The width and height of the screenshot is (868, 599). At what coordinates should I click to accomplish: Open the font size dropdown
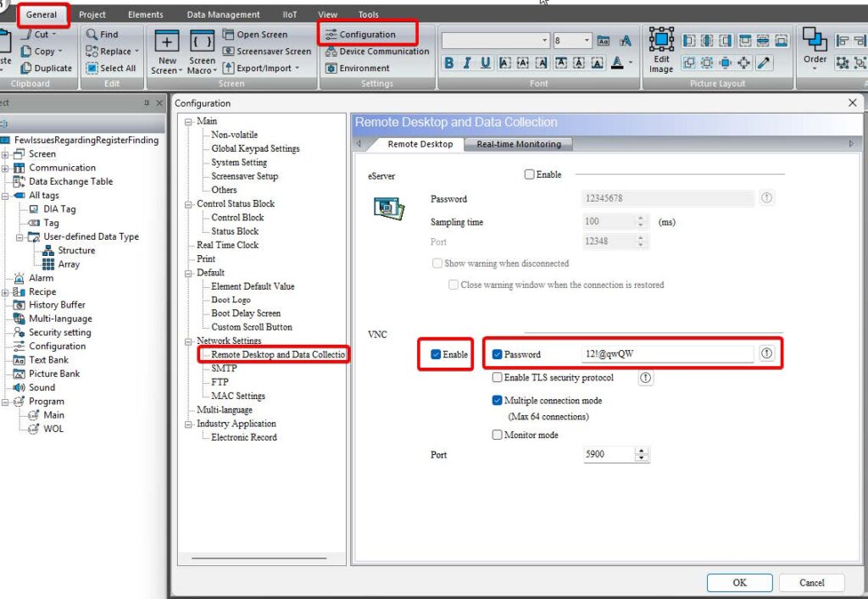[587, 41]
